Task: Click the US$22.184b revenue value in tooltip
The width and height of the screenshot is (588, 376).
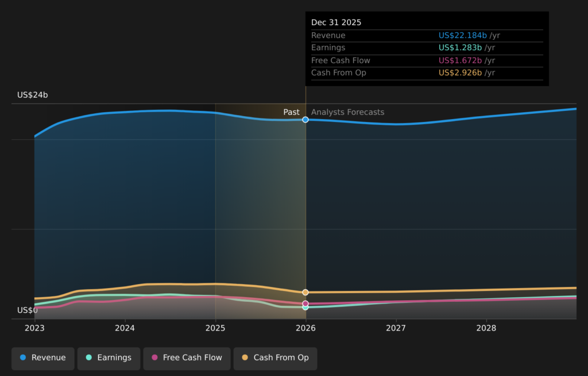Action: (463, 36)
